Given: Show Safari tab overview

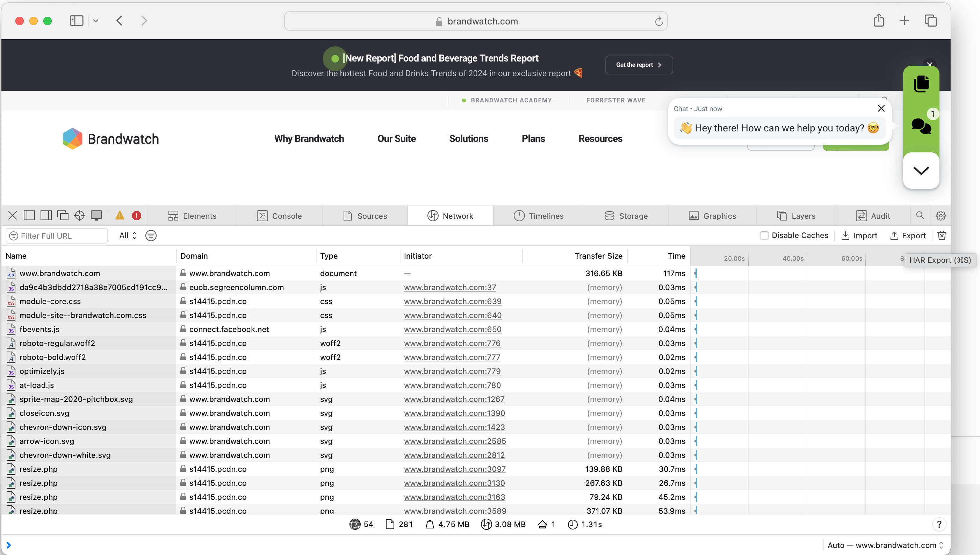Looking at the screenshot, I should pos(930,21).
